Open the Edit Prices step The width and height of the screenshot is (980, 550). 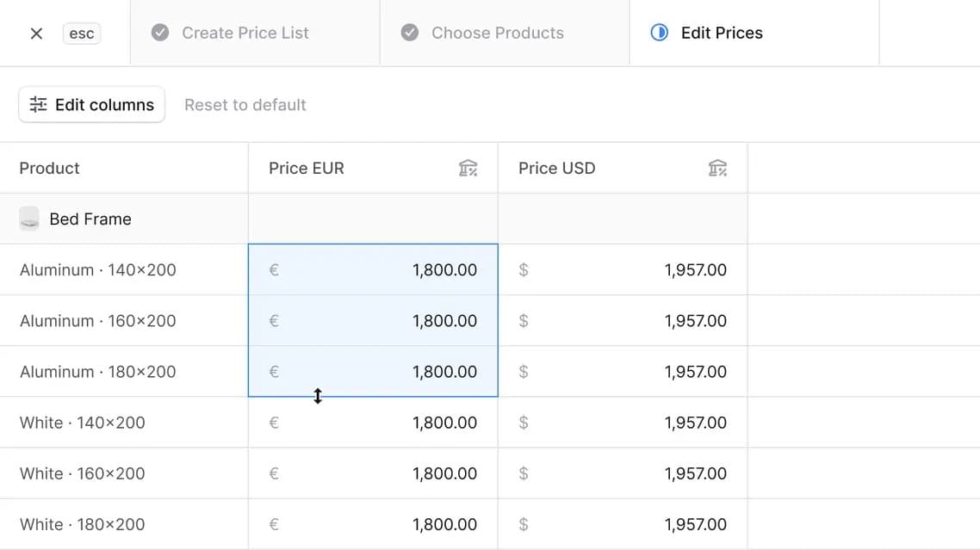pyautogui.click(x=721, y=32)
